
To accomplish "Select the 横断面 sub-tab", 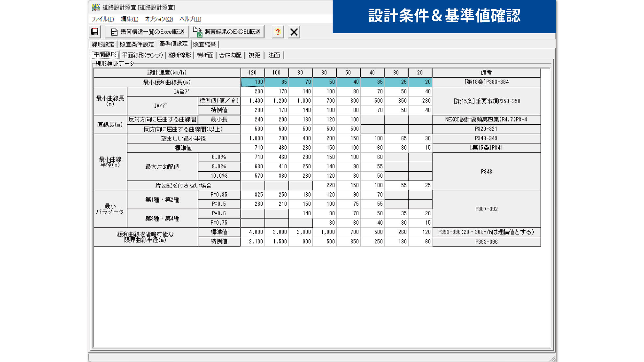I will pyautogui.click(x=205, y=55).
